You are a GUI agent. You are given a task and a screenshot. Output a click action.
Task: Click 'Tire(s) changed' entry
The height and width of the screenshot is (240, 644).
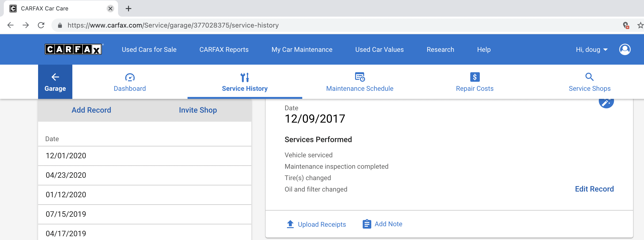307,178
